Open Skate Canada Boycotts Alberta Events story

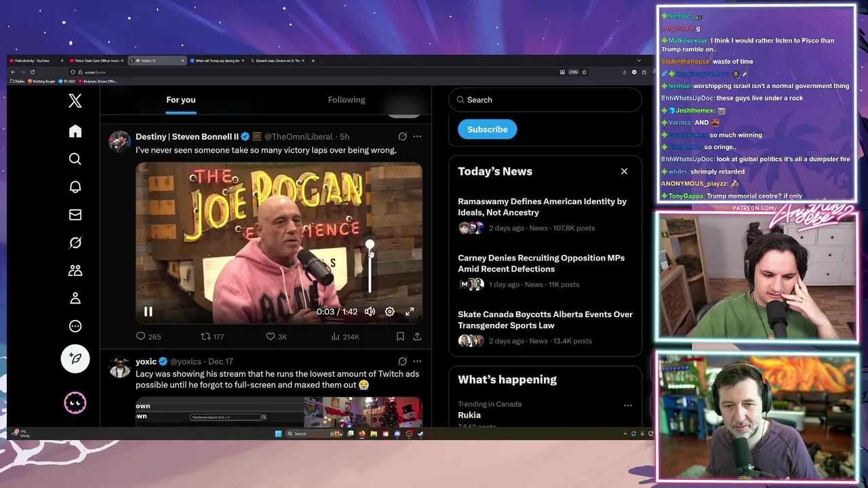pos(545,327)
